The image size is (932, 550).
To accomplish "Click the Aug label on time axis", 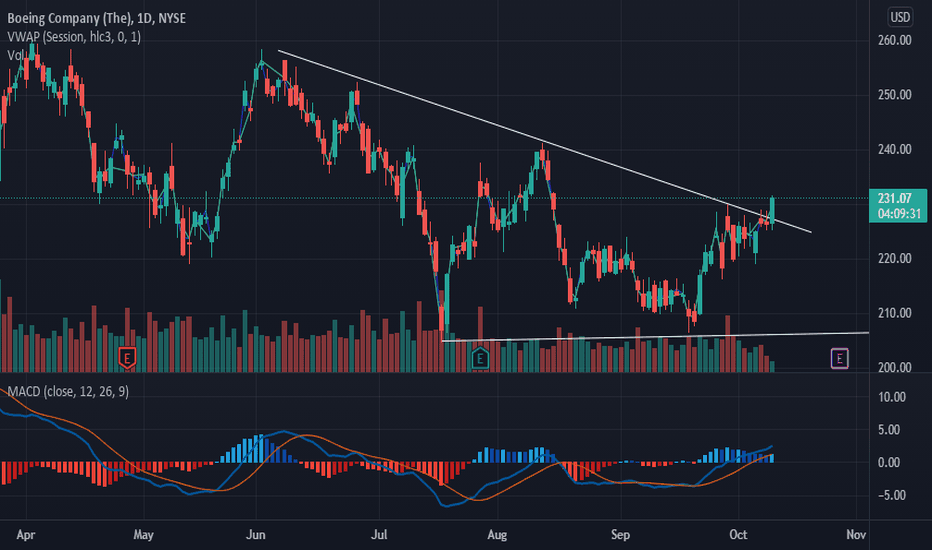I will [497, 535].
